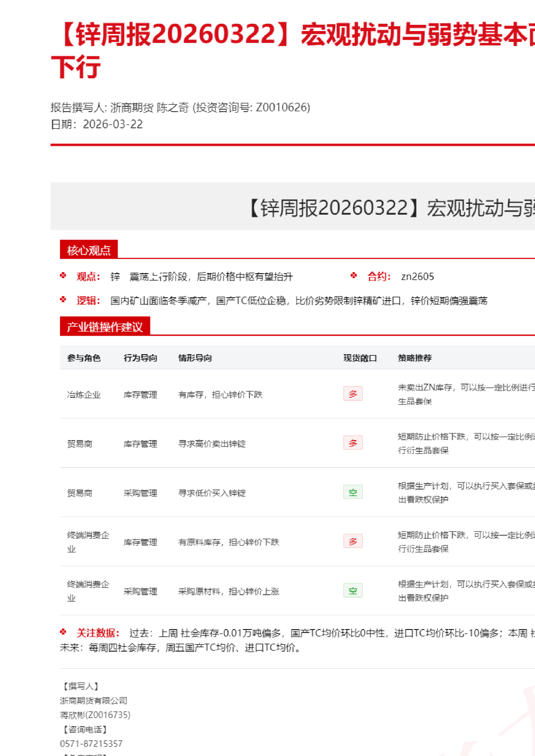The image size is (535, 756).
Task: Click the red bullet icon before 合约
Action: click(354, 275)
